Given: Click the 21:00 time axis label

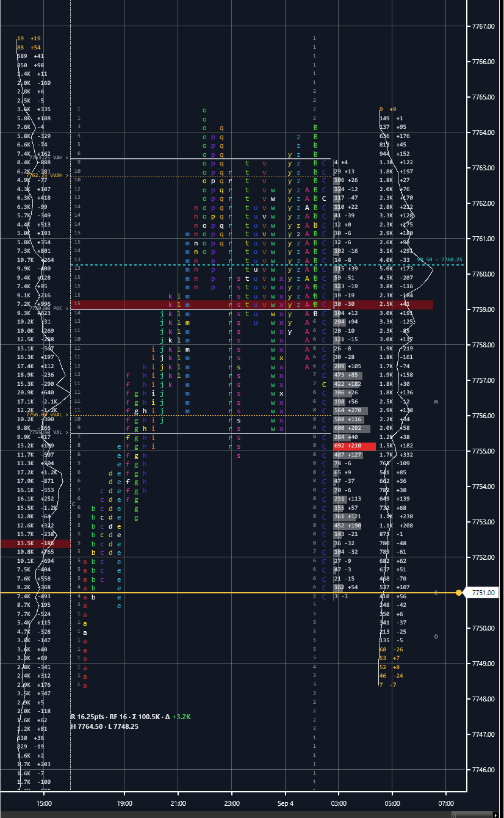Looking at the screenshot, I should 178,803.
